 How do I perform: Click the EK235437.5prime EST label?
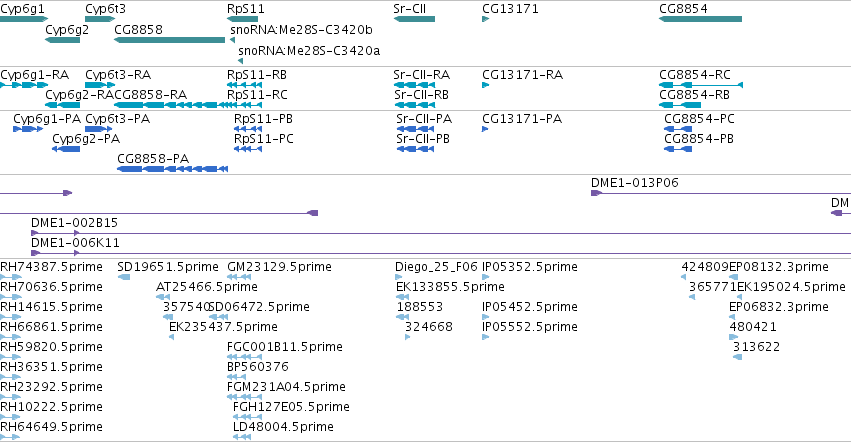pos(223,326)
